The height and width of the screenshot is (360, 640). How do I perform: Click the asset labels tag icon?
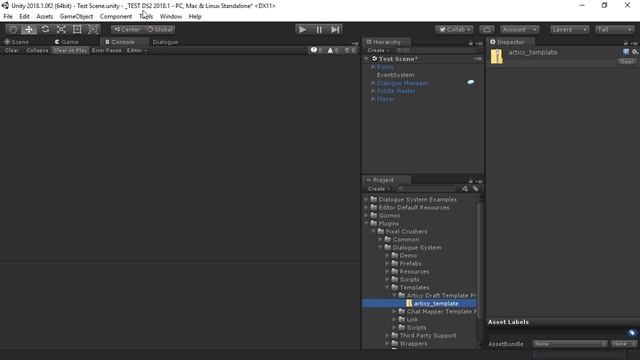coord(632,333)
